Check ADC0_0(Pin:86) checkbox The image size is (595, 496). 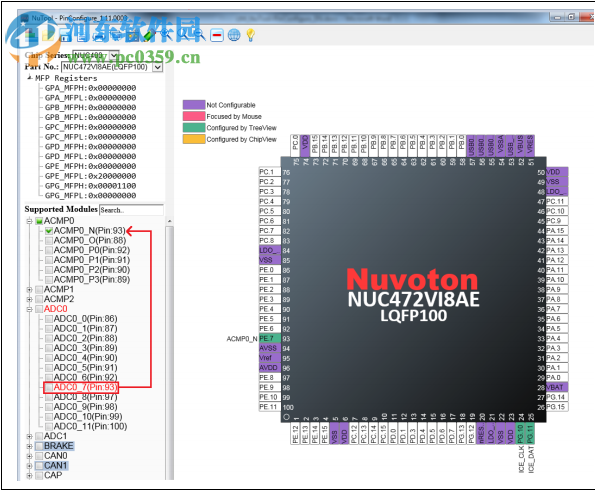click(49, 319)
